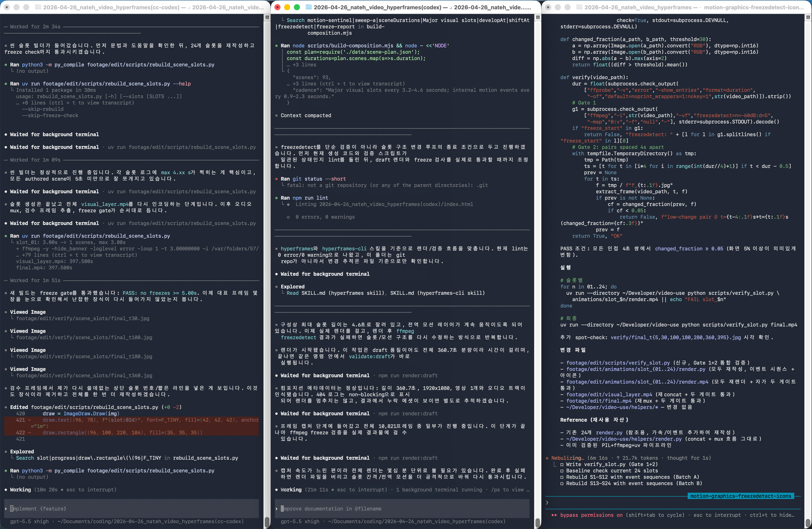Click the folder proxy icon in the codex window title
The image size is (812, 529).
[308, 7]
